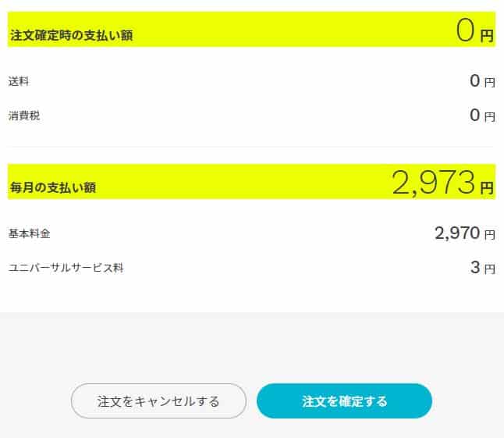Click the 消費税 label
The width and height of the screenshot is (504, 438).
(24, 116)
